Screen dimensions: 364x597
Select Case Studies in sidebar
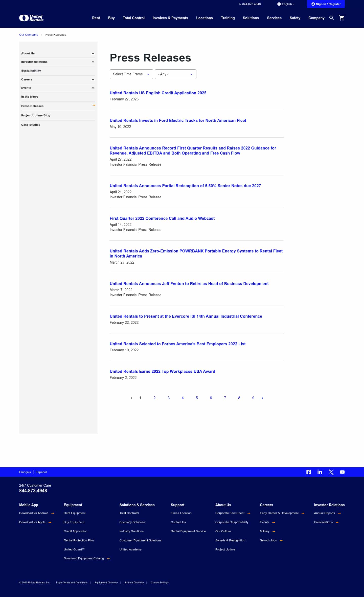coord(31,125)
